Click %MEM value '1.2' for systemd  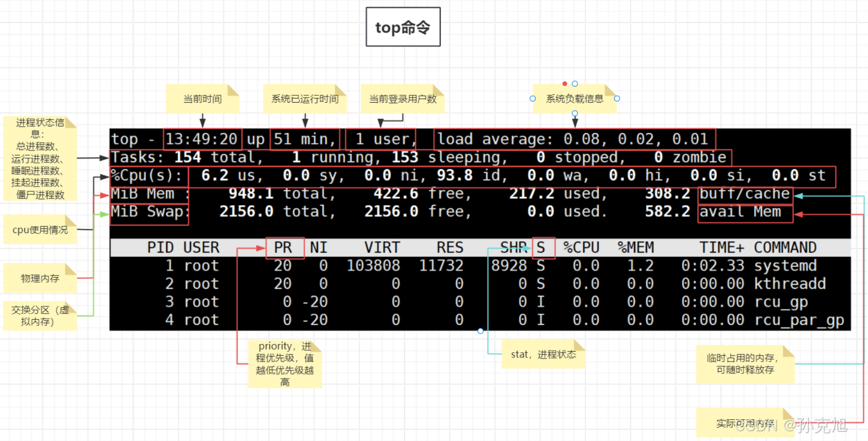coord(640,266)
